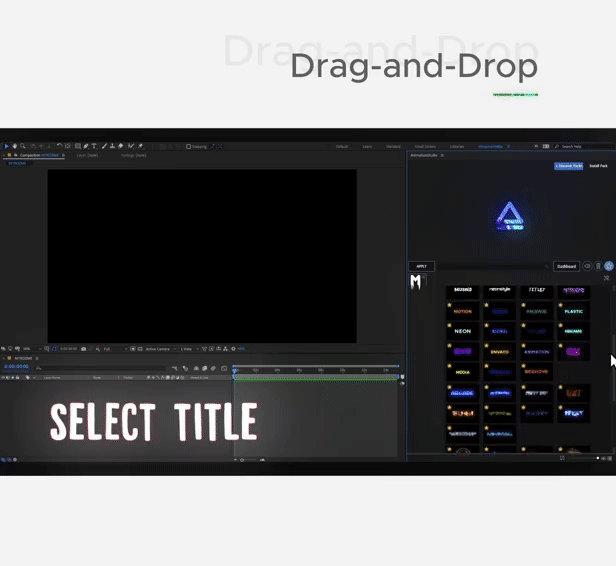The height and width of the screenshot is (566, 616).
Task: Select the PLASTIC title preset
Action: click(x=574, y=311)
